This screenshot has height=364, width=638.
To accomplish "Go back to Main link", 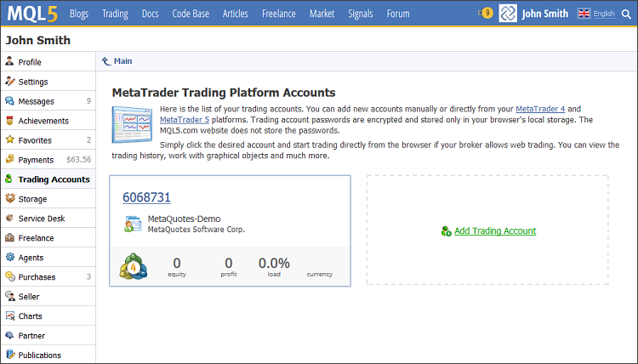I will point(122,61).
